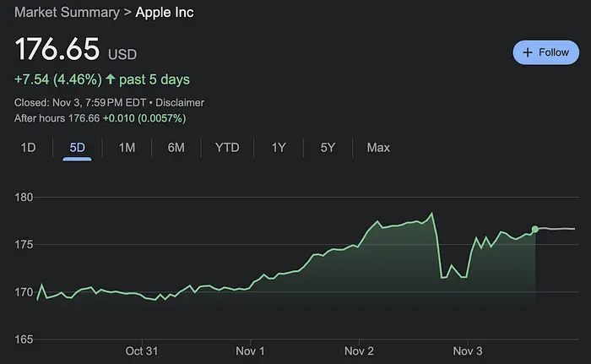Follow Apple Inc stock

[x=546, y=52]
